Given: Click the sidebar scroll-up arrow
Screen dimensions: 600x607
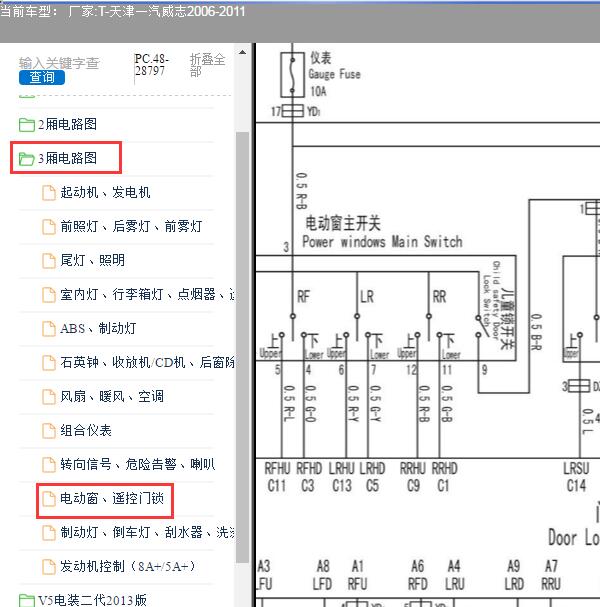Looking at the screenshot, I should [x=242, y=52].
